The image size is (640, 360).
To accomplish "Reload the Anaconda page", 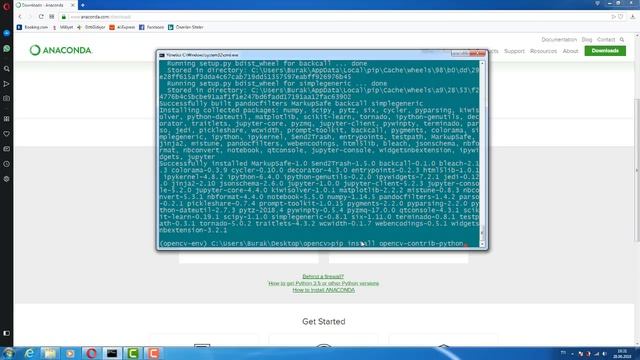I will click(41, 17).
